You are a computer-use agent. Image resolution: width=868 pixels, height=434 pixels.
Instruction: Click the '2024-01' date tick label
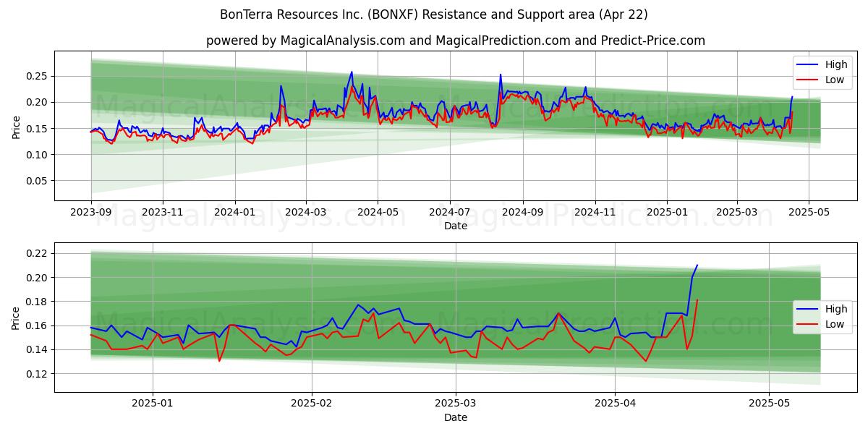(234, 213)
